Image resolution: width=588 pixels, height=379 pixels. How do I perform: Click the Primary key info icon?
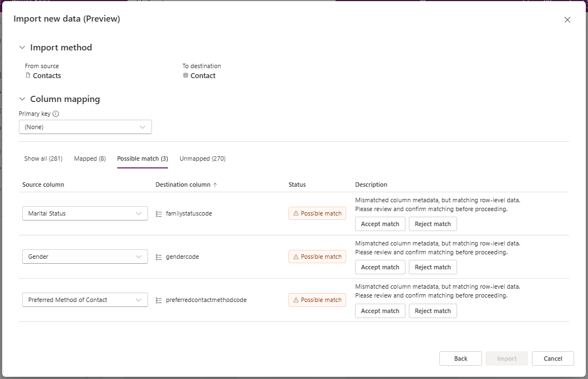click(56, 114)
